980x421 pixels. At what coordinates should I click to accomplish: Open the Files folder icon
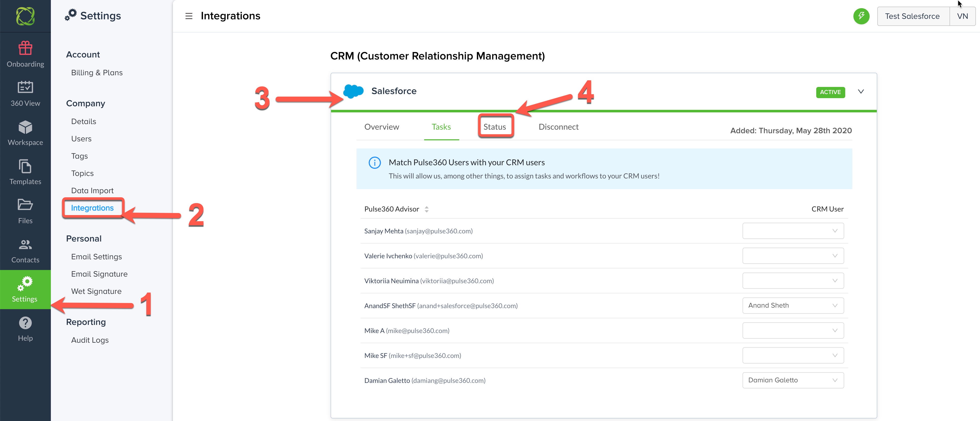pos(25,205)
